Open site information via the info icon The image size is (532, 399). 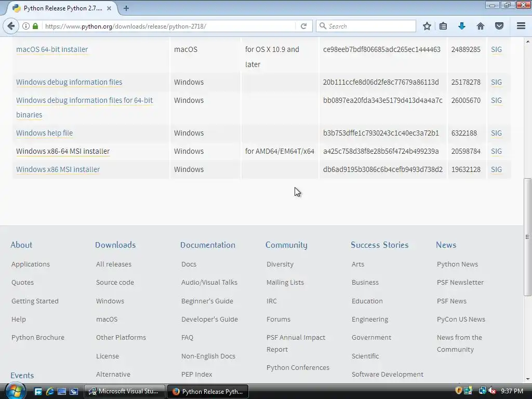click(x=26, y=26)
